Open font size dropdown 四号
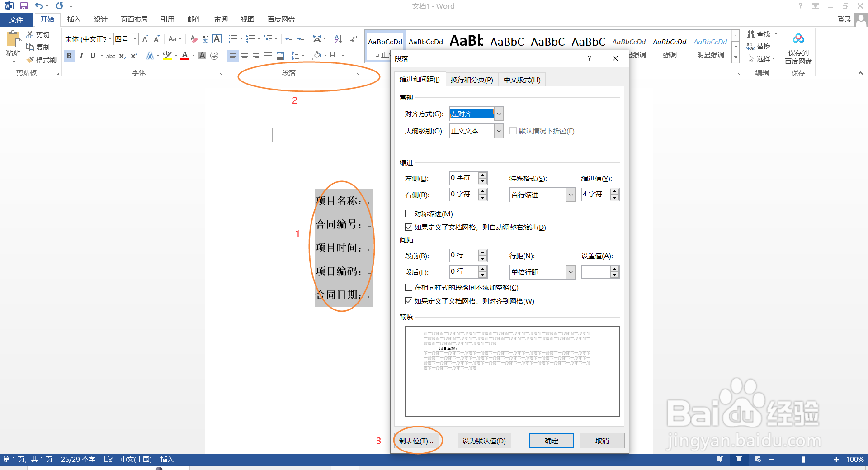Screen dimensions: 868x470 click(135, 39)
